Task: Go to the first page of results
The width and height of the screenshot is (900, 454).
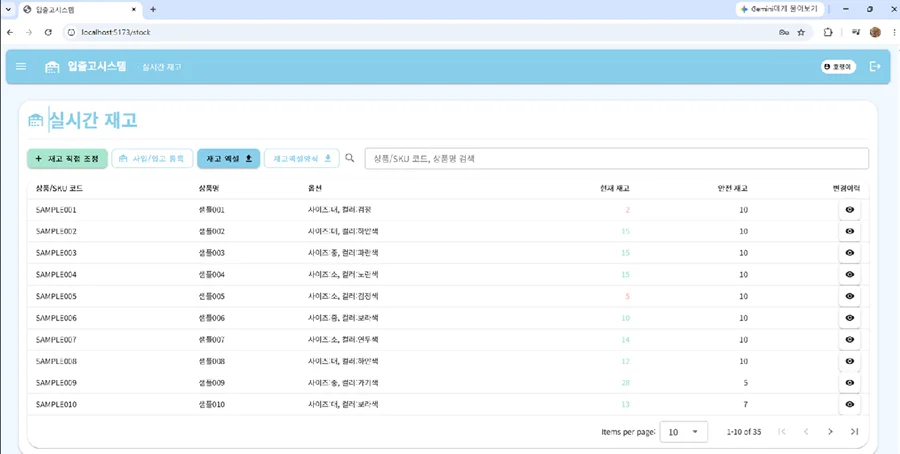Action: [782, 432]
